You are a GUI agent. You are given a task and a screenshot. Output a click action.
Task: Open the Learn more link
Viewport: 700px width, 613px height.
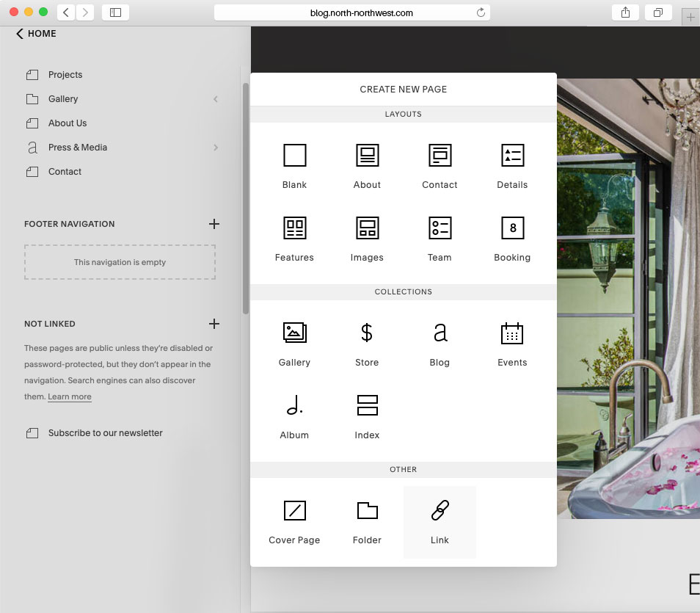click(x=70, y=397)
